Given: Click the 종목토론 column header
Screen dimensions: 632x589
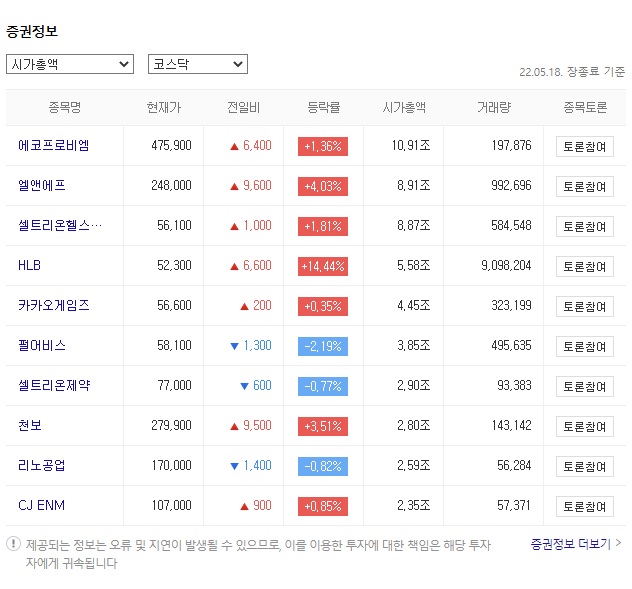Looking at the screenshot, I should pos(585,107).
